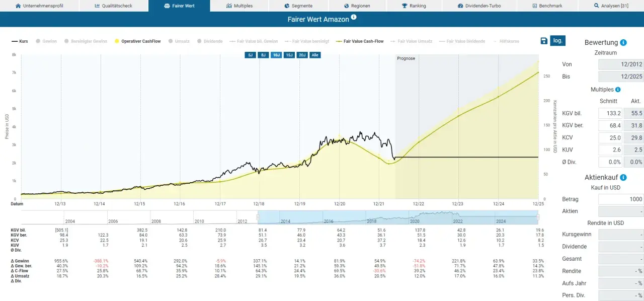Open info icon next to Bewertung heading

point(623,43)
